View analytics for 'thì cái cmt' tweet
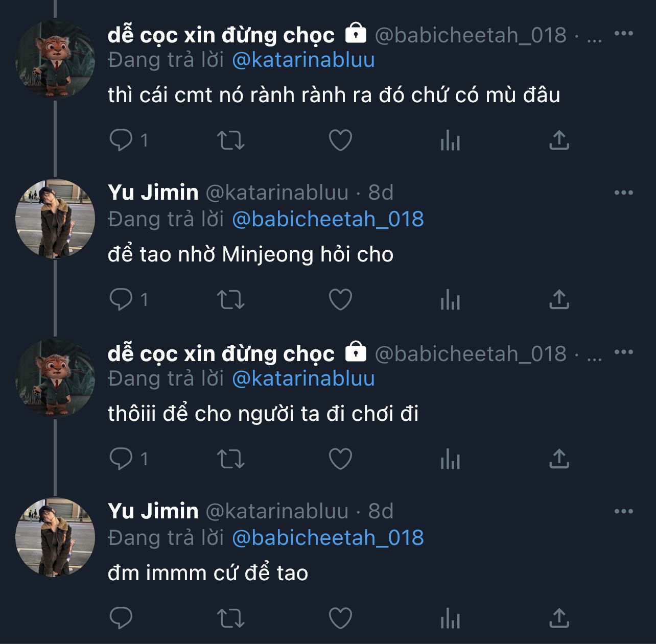This screenshot has width=656, height=644. point(450,140)
